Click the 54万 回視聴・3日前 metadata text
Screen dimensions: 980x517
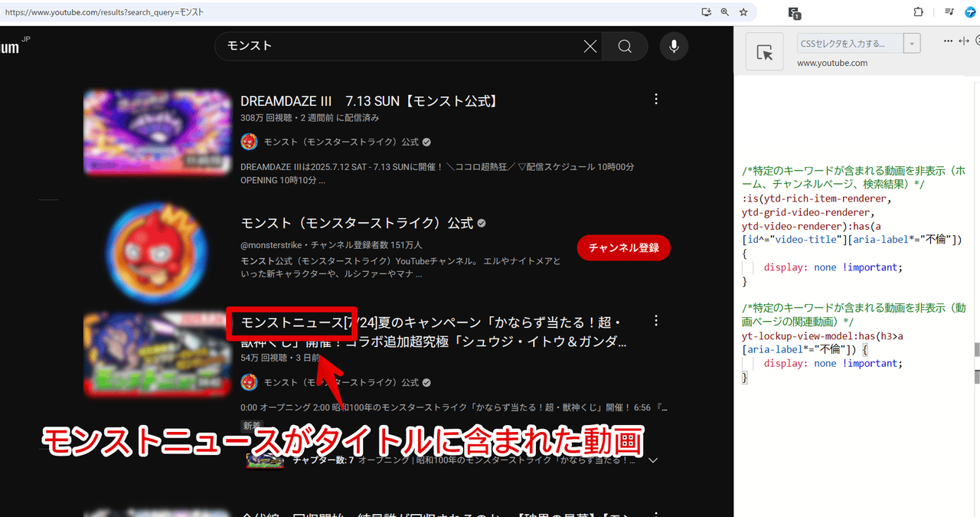[x=280, y=358]
